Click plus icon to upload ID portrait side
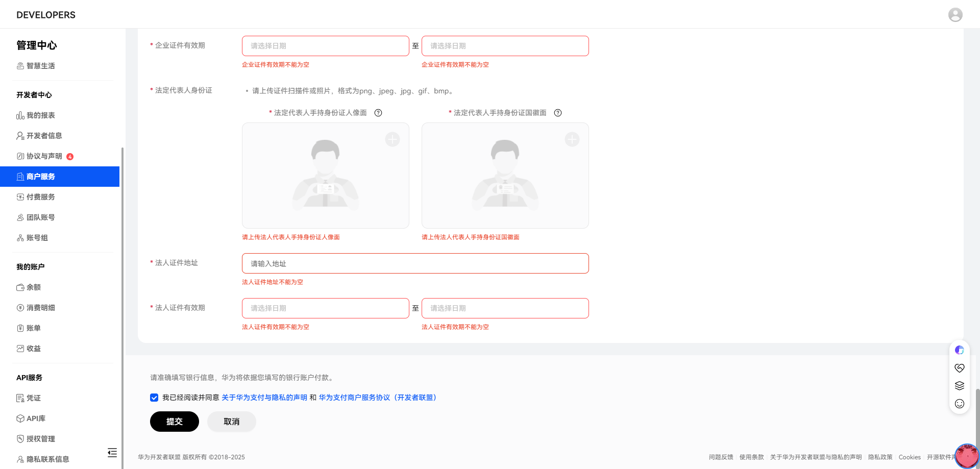Screen dimensions: 980x469 pos(393,139)
